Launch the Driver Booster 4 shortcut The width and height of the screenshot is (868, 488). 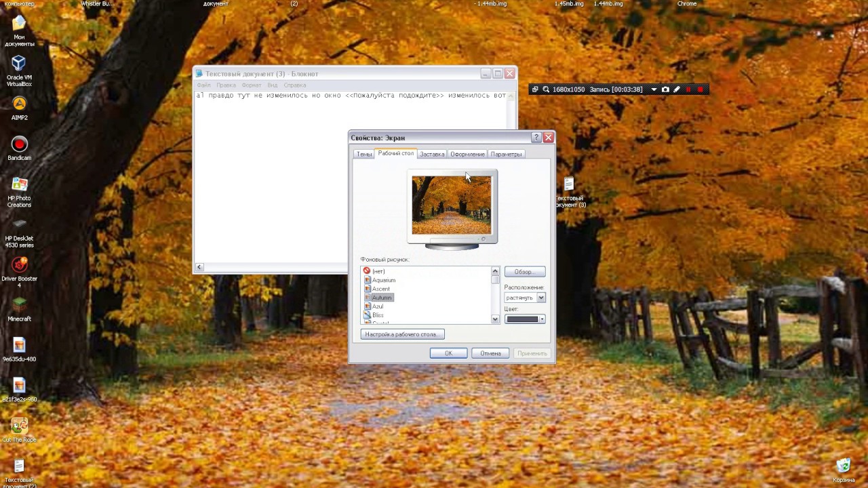coord(19,272)
